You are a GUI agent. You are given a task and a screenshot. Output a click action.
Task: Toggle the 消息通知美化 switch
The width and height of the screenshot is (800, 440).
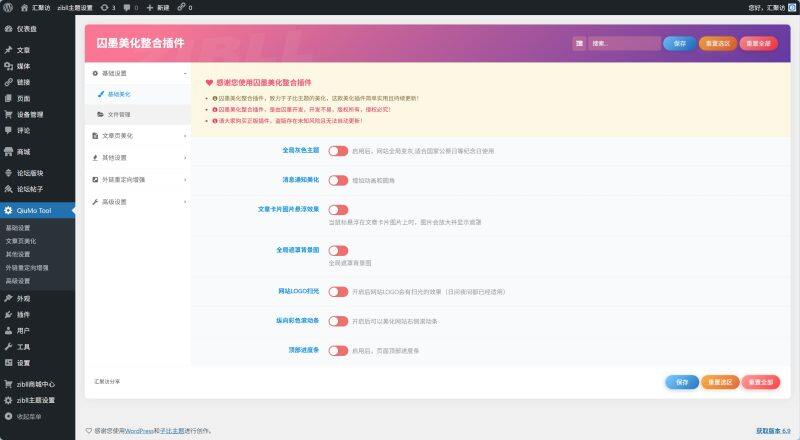tap(338, 180)
